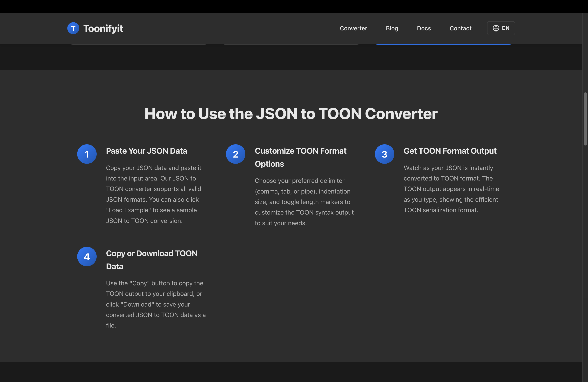Open the Blog section
This screenshot has height=382, width=588.
tap(392, 28)
